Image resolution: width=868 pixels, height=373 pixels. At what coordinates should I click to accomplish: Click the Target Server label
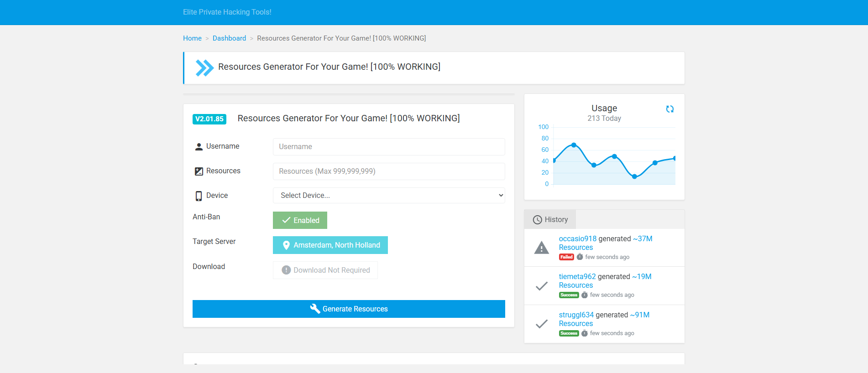pos(214,242)
